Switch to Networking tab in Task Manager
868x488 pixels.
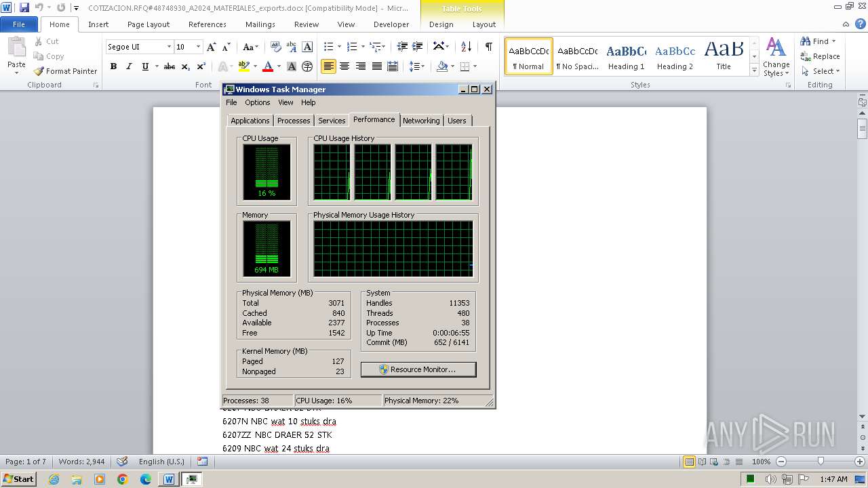(x=421, y=121)
